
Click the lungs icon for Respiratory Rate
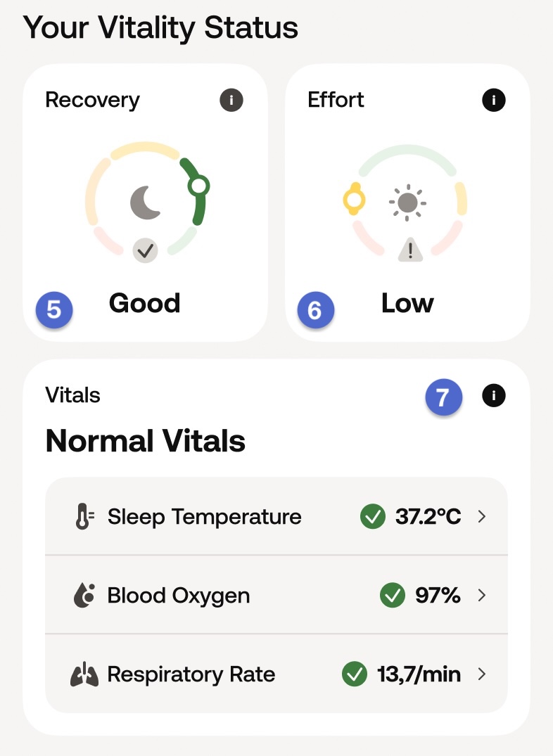(x=84, y=675)
